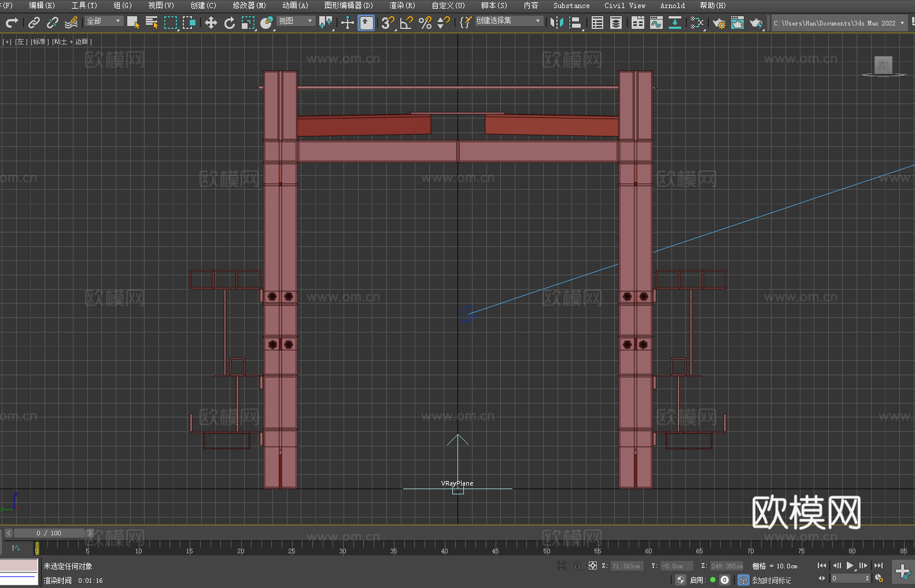
Task: Show the Ribbon toggle icon
Action: (x=638, y=23)
